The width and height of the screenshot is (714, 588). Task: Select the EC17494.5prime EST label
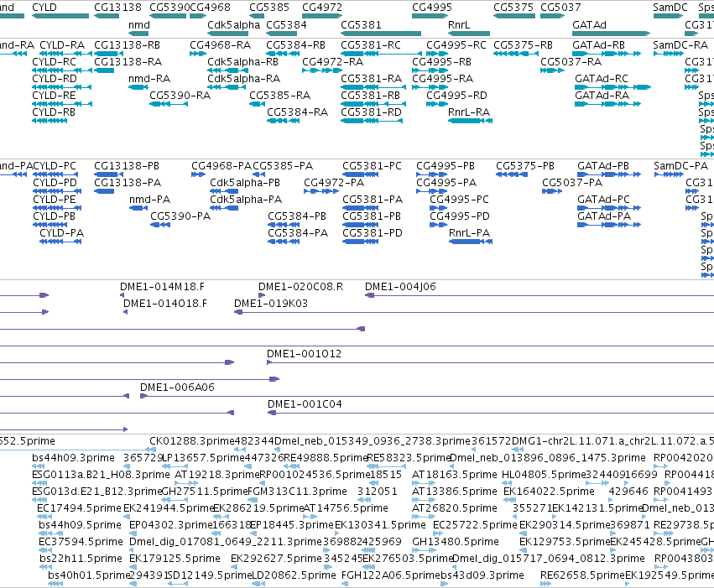[79, 509]
